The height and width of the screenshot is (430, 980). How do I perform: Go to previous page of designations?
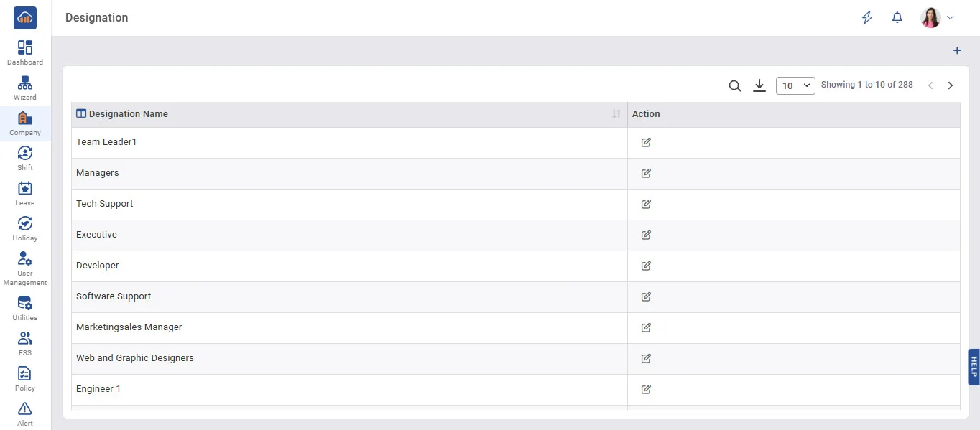(930, 85)
